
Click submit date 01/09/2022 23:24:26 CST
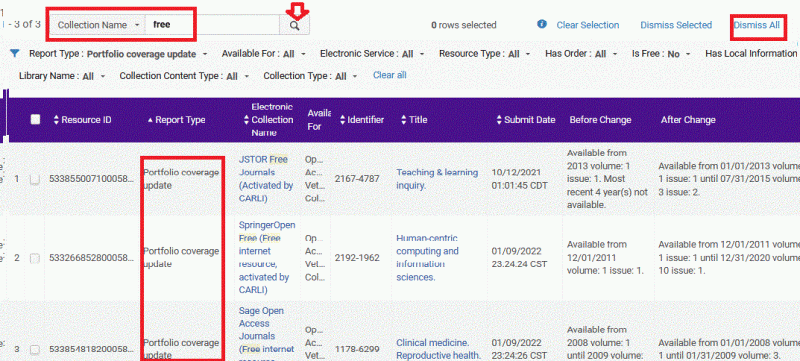[x=519, y=349]
